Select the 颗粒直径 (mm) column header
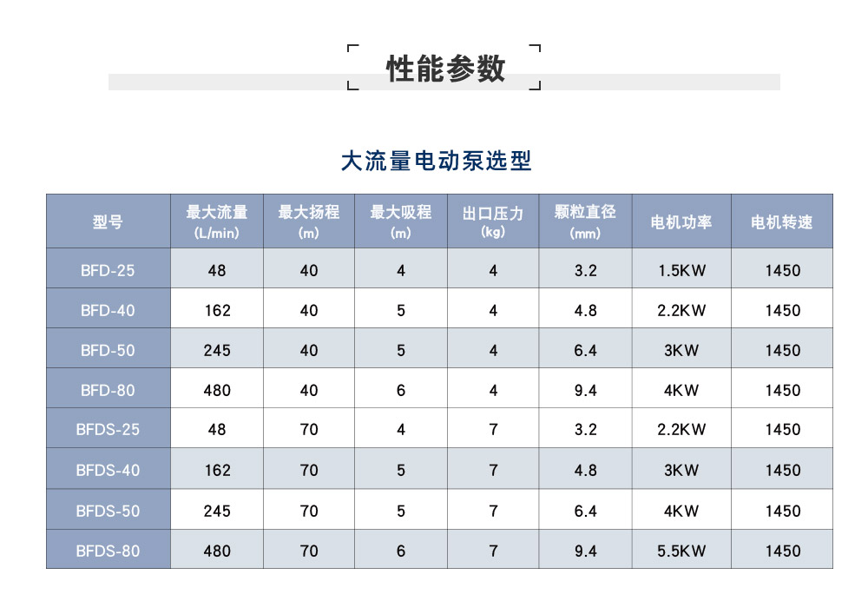The width and height of the screenshot is (868, 614). coord(585,221)
